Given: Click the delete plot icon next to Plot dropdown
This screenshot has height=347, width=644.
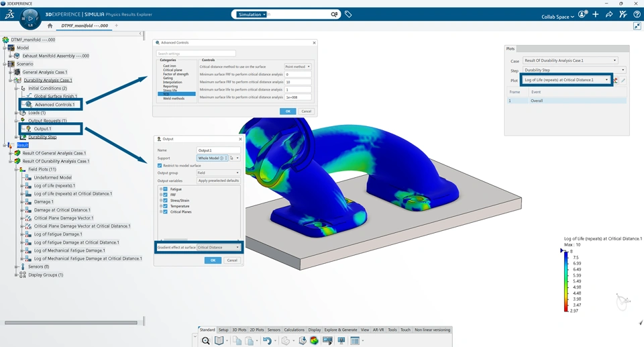Looking at the screenshot, I should (x=615, y=80).
